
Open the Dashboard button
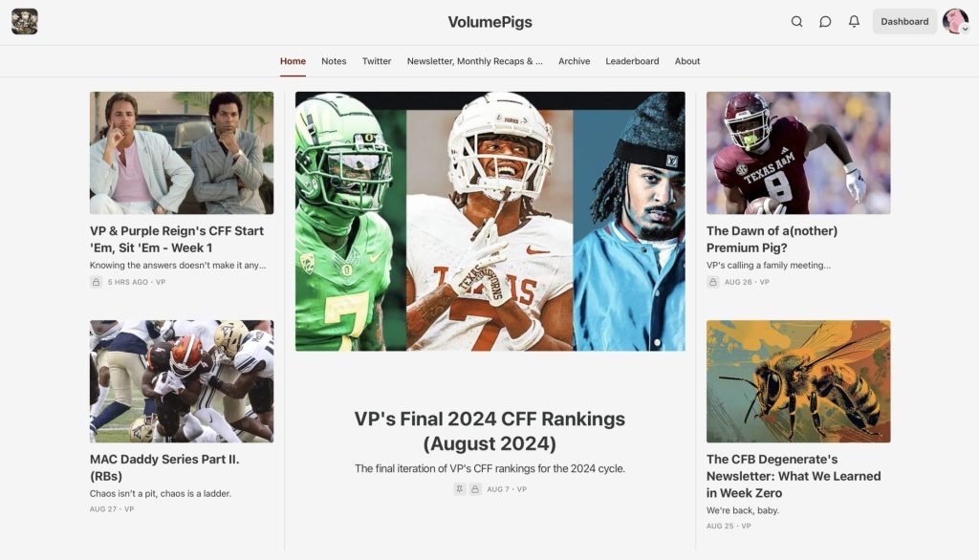click(904, 21)
